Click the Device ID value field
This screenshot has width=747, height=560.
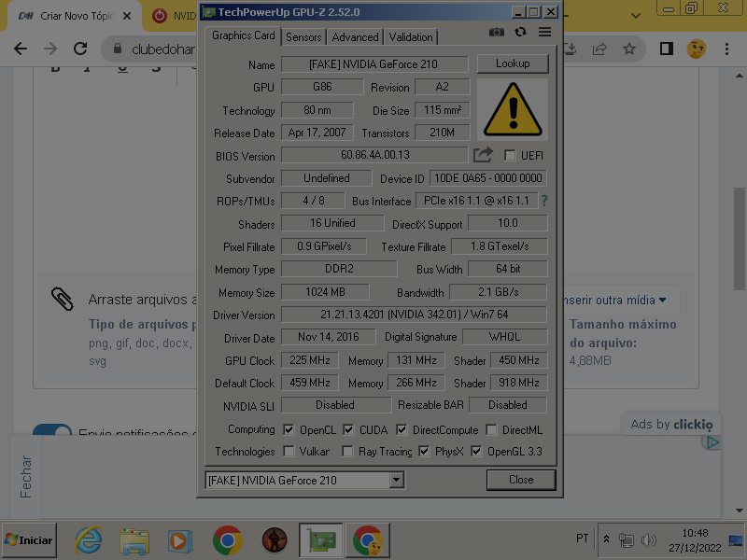coord(487,178)
